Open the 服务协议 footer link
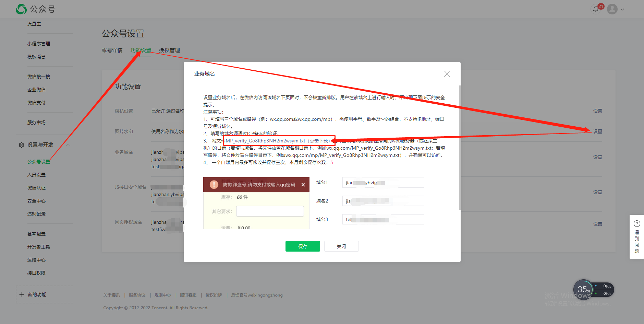Image resolution: width=644 pixels, height=324 pixels. tap(137, 295)
